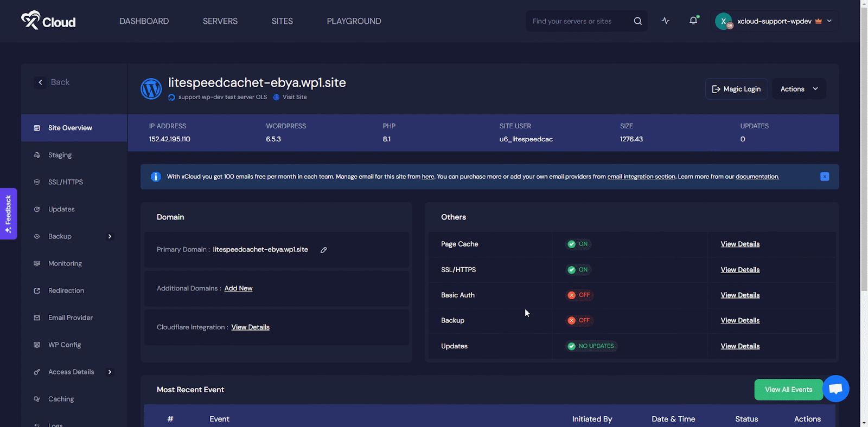Click the search magnifier icon
Viewport: 868px width, 427px height.
[637, 21]
